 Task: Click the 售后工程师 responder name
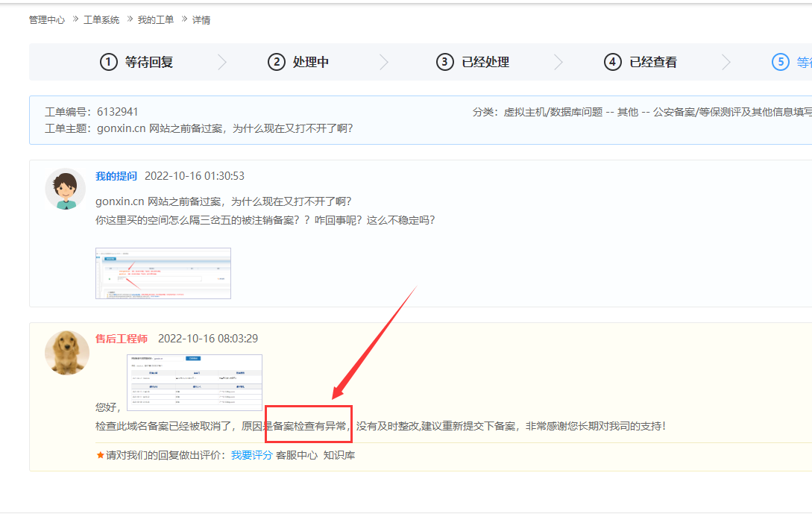pos(122,339)
